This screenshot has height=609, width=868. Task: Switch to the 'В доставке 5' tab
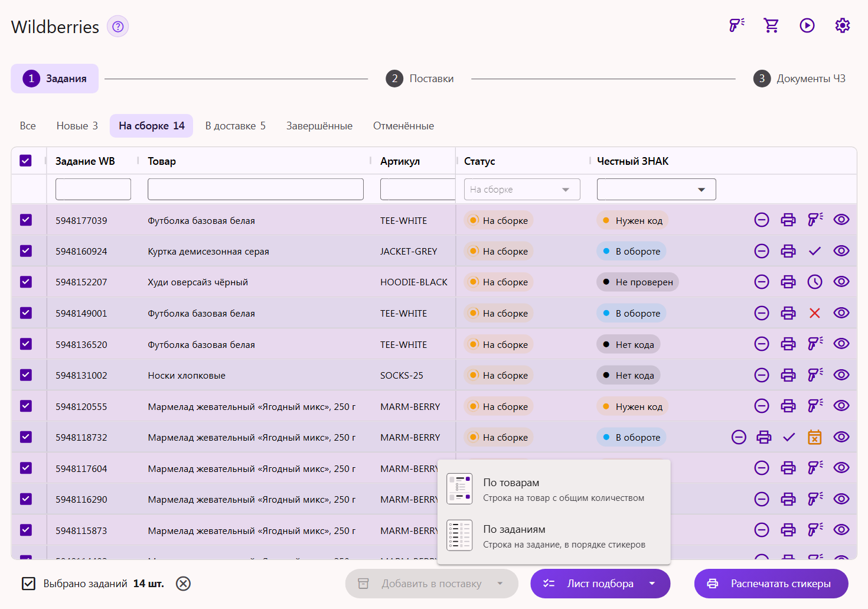click(236, 126)
